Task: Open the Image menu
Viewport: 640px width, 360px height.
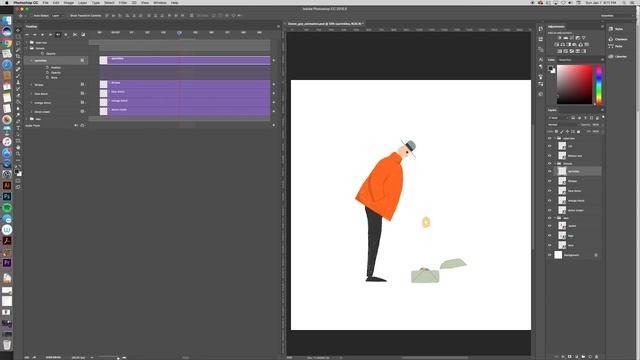Action: click(x=69, y=3)
